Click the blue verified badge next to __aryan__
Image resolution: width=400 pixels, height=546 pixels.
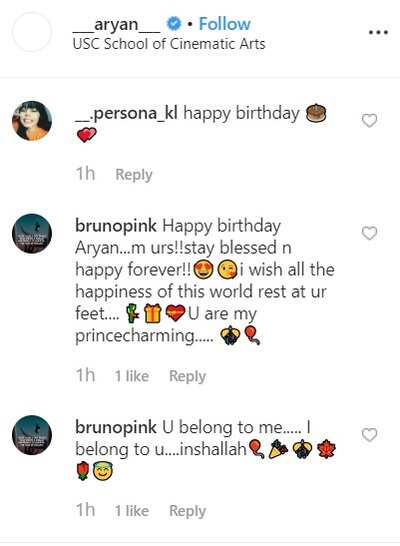[174, 24]
